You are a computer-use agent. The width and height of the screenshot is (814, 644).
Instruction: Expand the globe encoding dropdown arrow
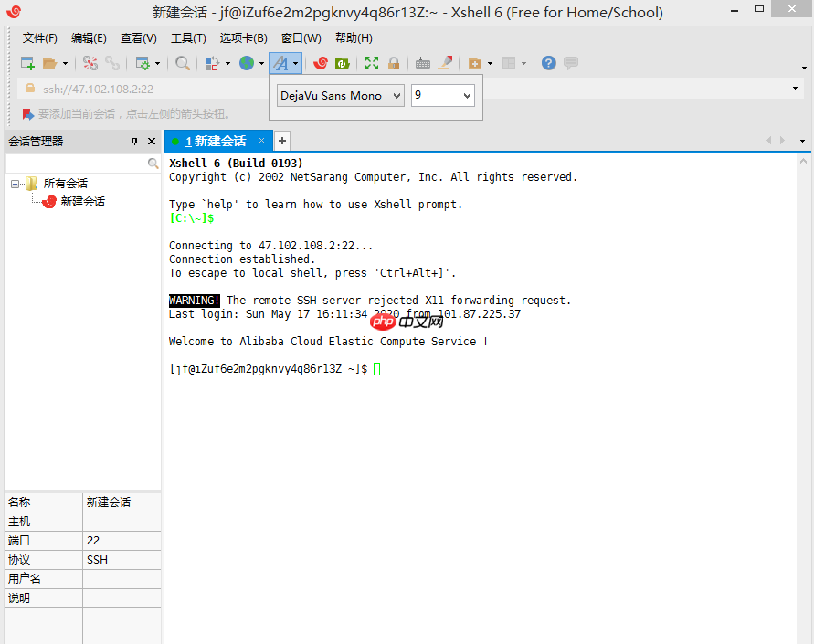(261, 63)
